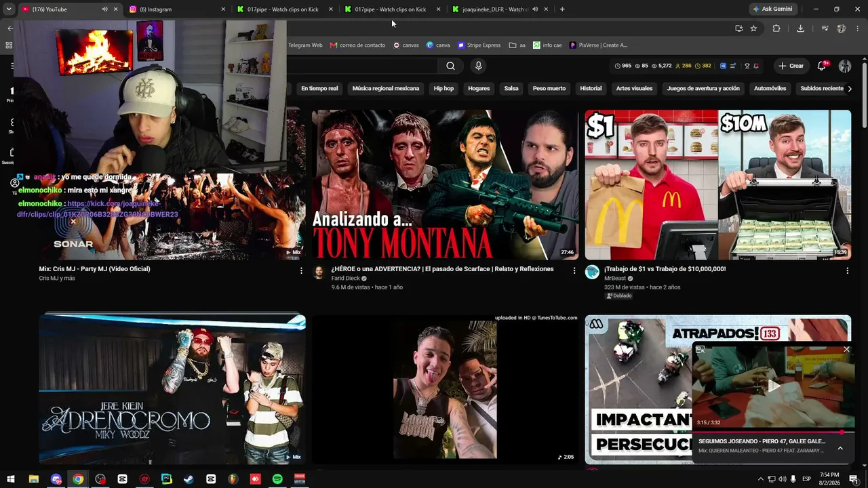Mute the YouTube tab audio

coord(104,9)
